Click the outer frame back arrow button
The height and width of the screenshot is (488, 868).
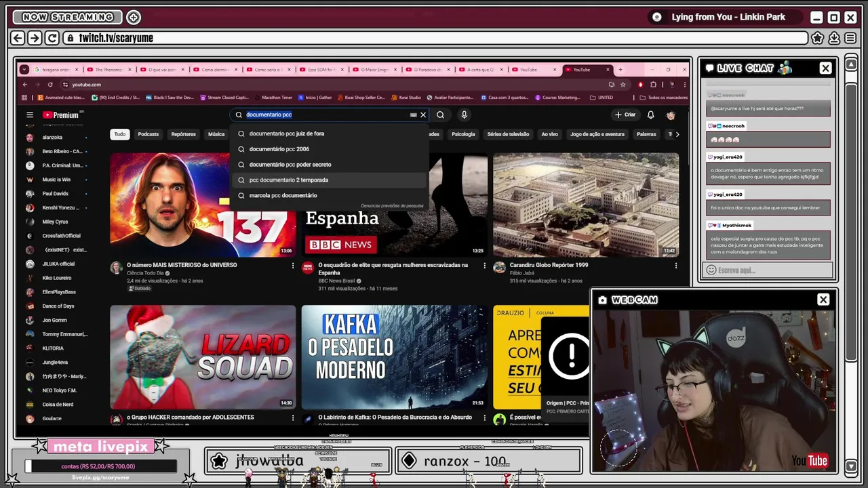[18, 38]
